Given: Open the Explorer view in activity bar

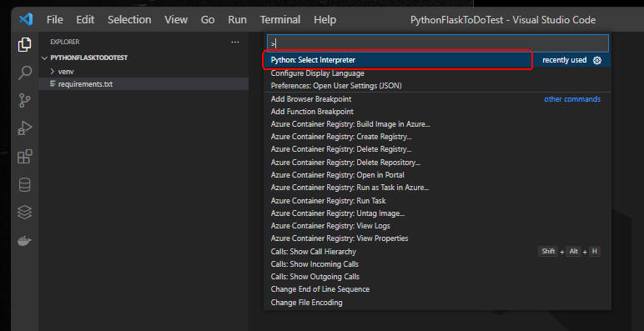Looking at the screenshot, I should (25, 44).
